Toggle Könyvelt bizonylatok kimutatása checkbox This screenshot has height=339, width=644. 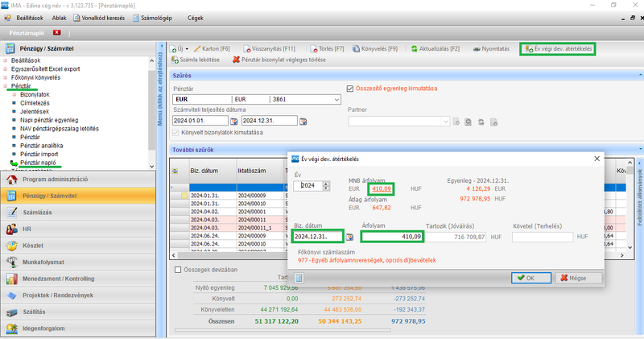pyautogui.click(x=175, y=132)
